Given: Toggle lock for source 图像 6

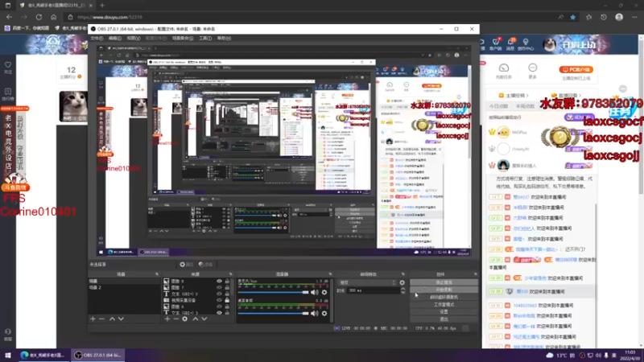Looking at the screenshot, I should click(x=227, y=306).
